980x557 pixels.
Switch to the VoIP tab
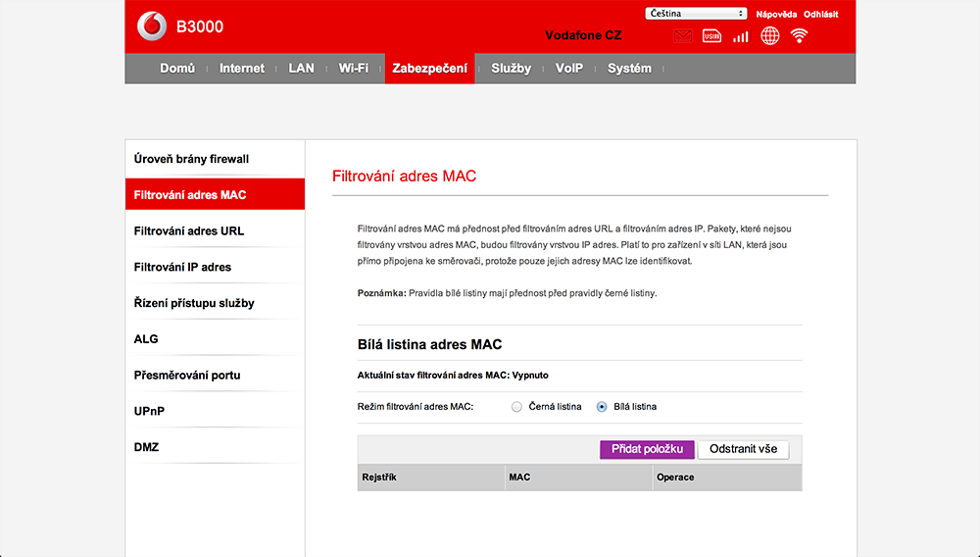(568, 68)
